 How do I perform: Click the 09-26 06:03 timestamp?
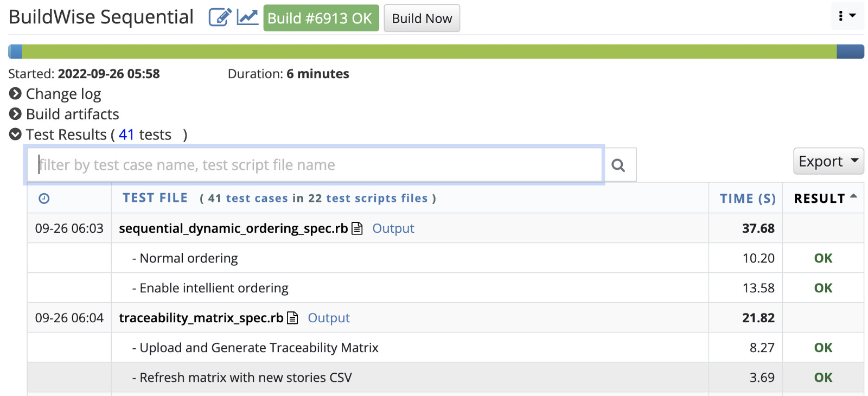click(x=69, y=228)
